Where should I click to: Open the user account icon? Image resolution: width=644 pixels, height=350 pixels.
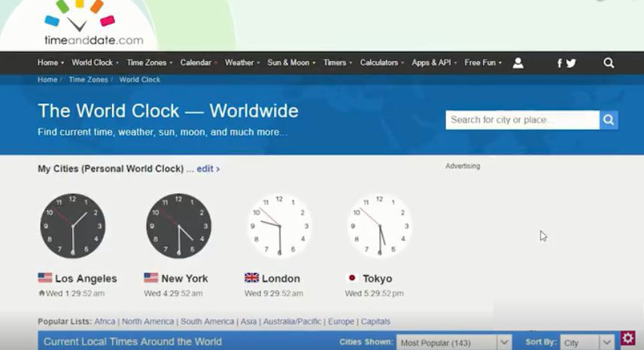click(x=518, y=63)
